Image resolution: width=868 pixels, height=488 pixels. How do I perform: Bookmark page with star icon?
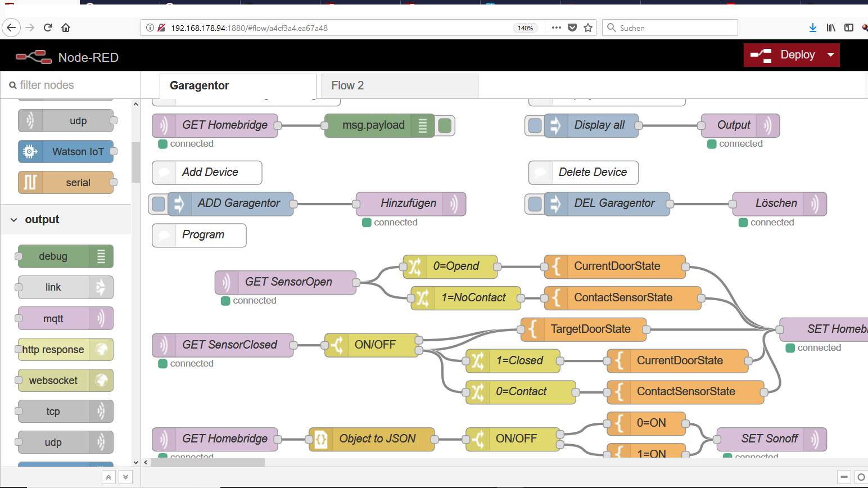coord(588,28)
